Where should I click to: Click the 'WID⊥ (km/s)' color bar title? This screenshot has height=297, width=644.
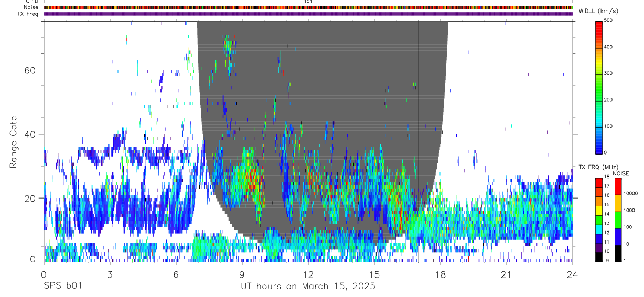(x=598, y=11)
